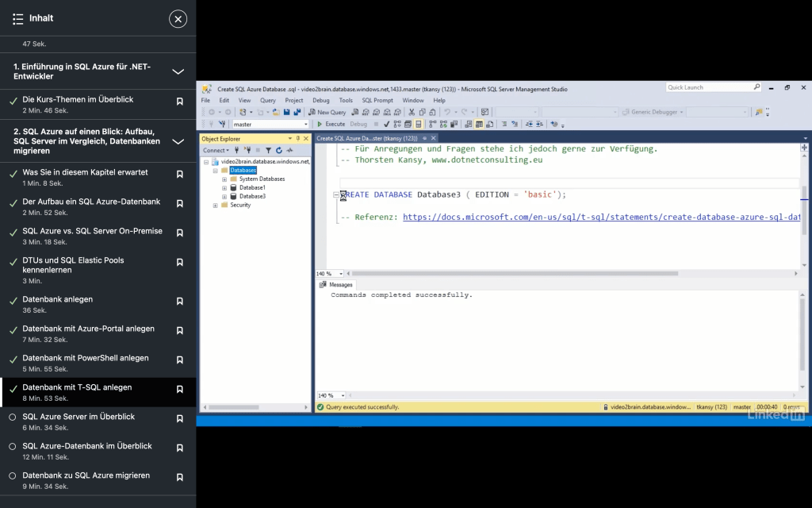Click the editor's horizontal scrollbar
The image size is (812, 508).
(515, 273)
